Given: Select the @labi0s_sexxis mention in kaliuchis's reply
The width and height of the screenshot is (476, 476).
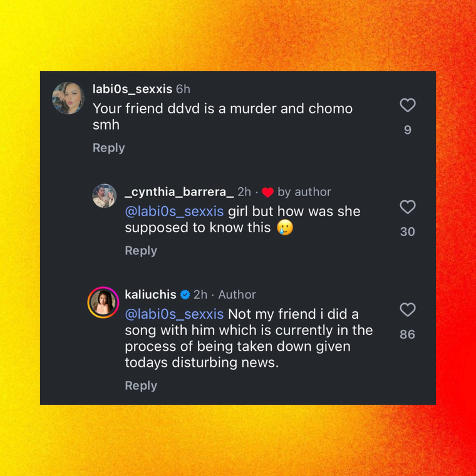Looking at the screenshot, I should [x=173, y=314].
